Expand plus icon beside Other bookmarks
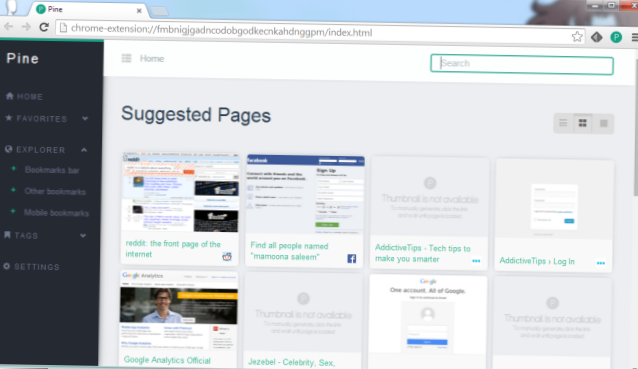Image resolution: width=638 pixels, height=369 pixels. pyautogui.click(x=13, y=190)
